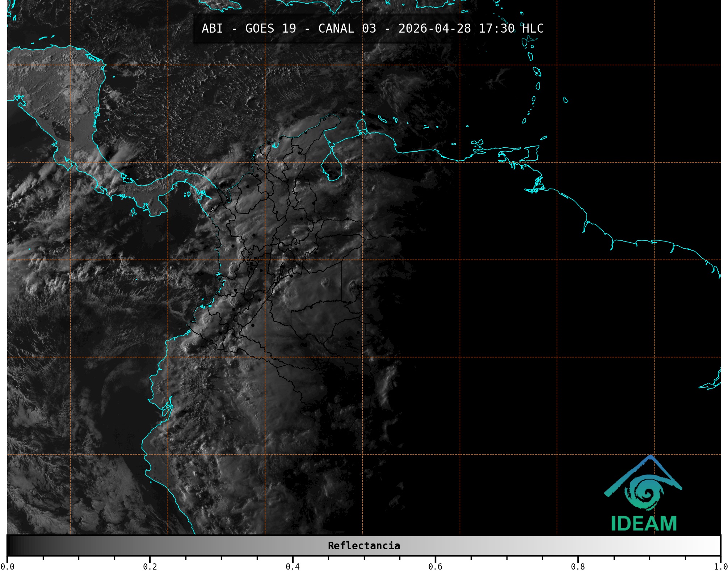
Task: Click the Barbados island outline east of the Antilles
Action: (565, 100)
